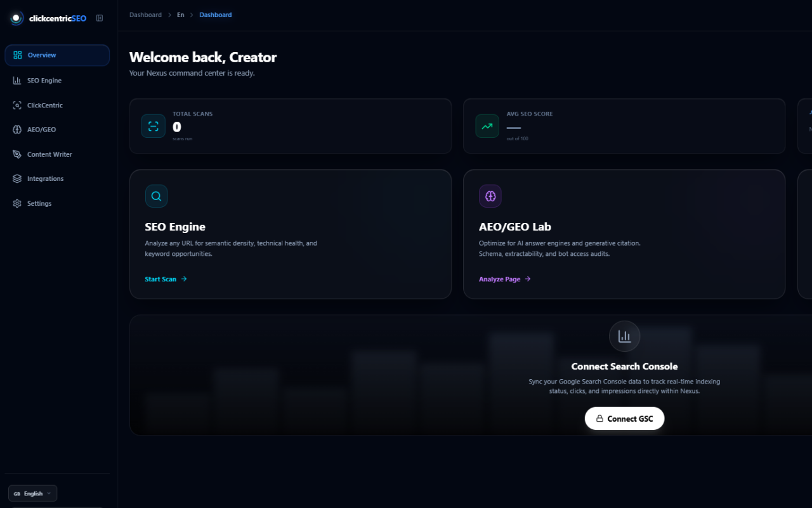
Task: Click the Avg SEO Score label
Action: tap(530, 114)
